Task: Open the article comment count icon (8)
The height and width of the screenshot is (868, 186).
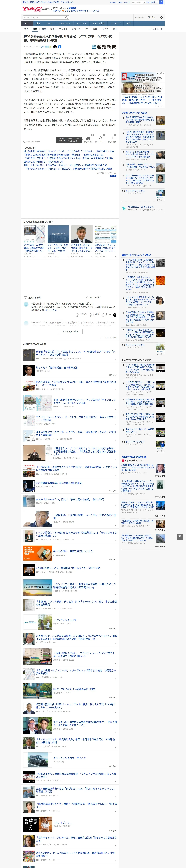Action: (x=43, y=47)
